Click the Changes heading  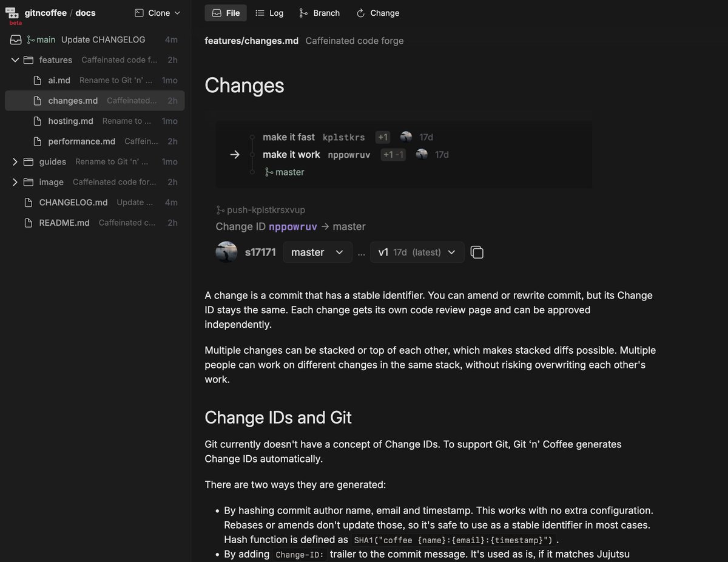point(244,85)
